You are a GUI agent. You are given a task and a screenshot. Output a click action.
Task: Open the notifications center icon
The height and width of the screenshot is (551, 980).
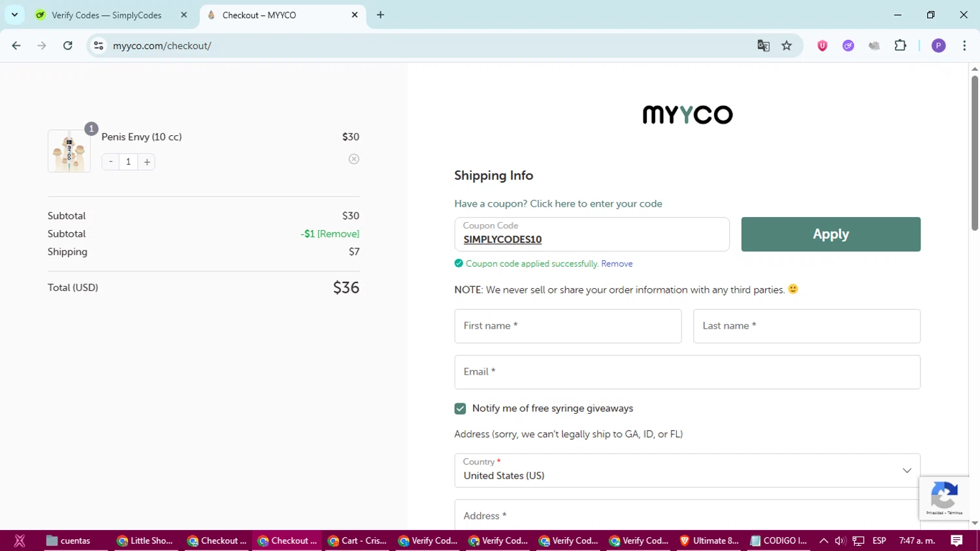(x=956, y=541)
